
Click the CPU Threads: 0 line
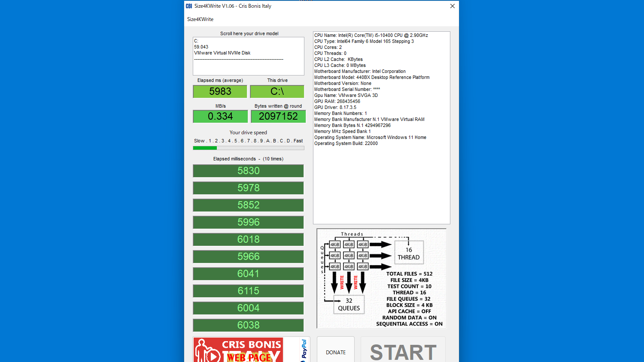(330, 53)
